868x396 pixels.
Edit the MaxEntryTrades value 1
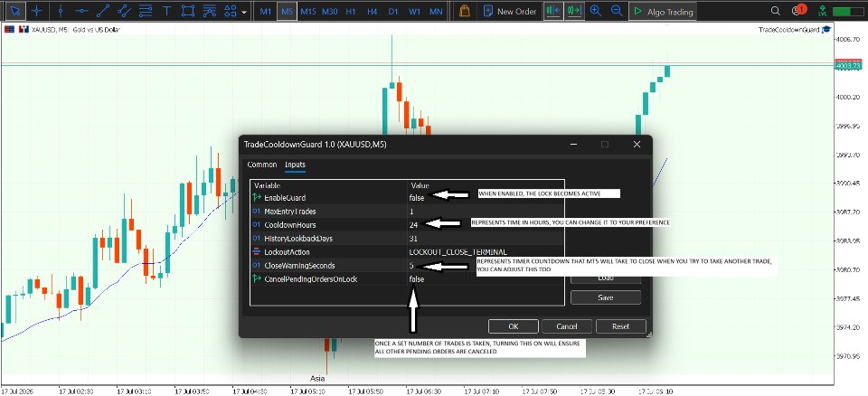486,212
